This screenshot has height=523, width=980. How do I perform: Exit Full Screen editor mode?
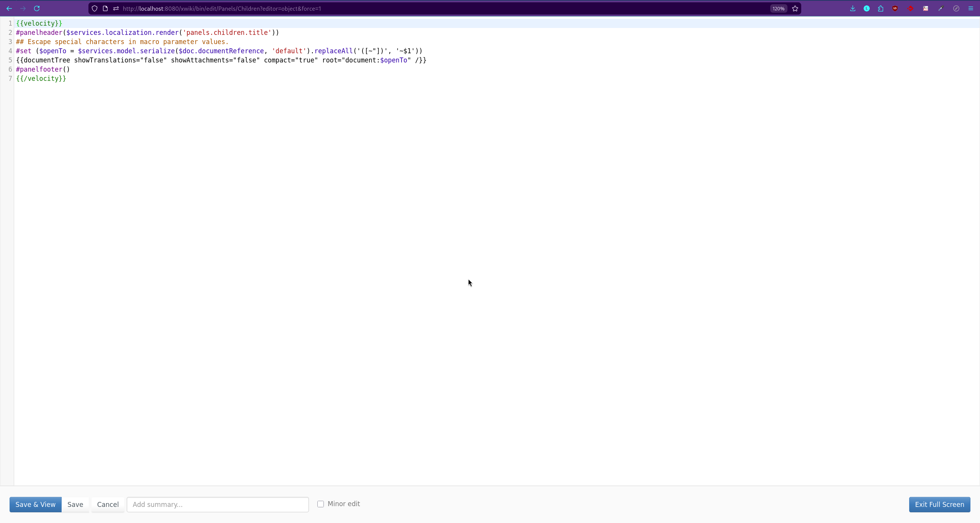(x=939, y=504)
